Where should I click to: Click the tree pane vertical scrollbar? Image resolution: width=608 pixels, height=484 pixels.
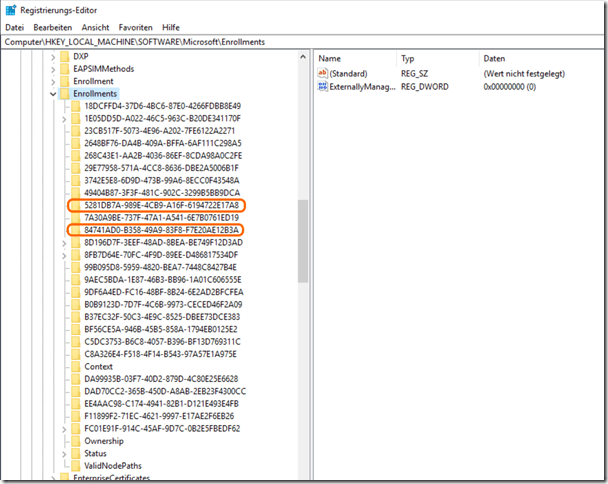coord(303,250)
